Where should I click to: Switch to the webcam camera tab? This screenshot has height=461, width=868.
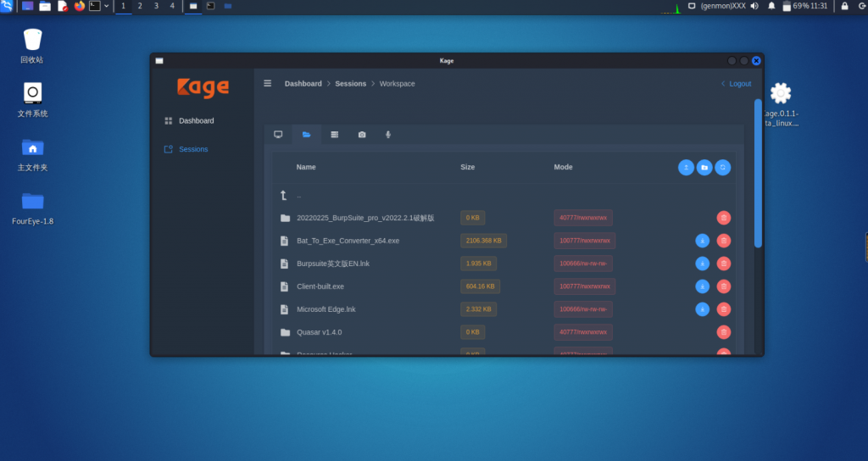362,135
